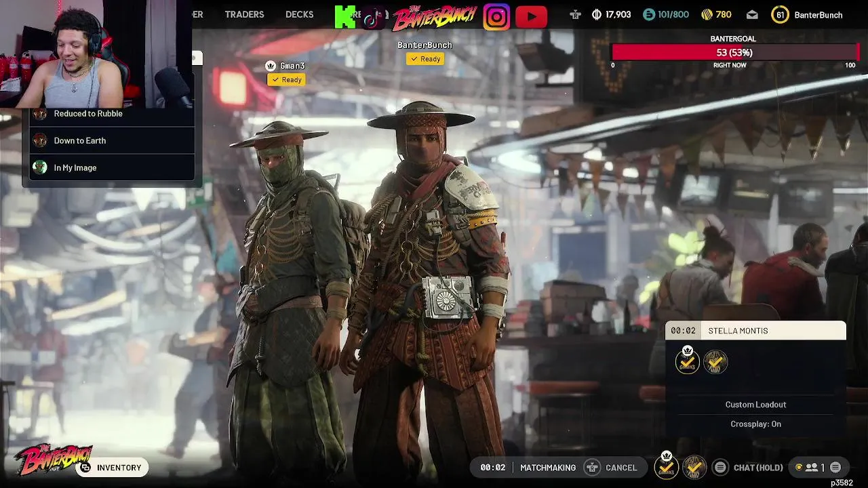Open the mail envelope icon
868x488 pixels.
(752, 15)
